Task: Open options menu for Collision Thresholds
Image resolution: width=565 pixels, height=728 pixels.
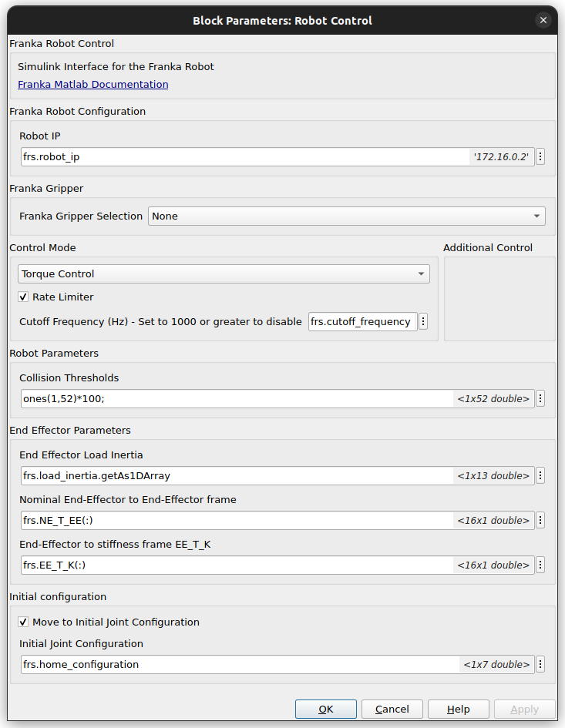Action: click(540, 399)
